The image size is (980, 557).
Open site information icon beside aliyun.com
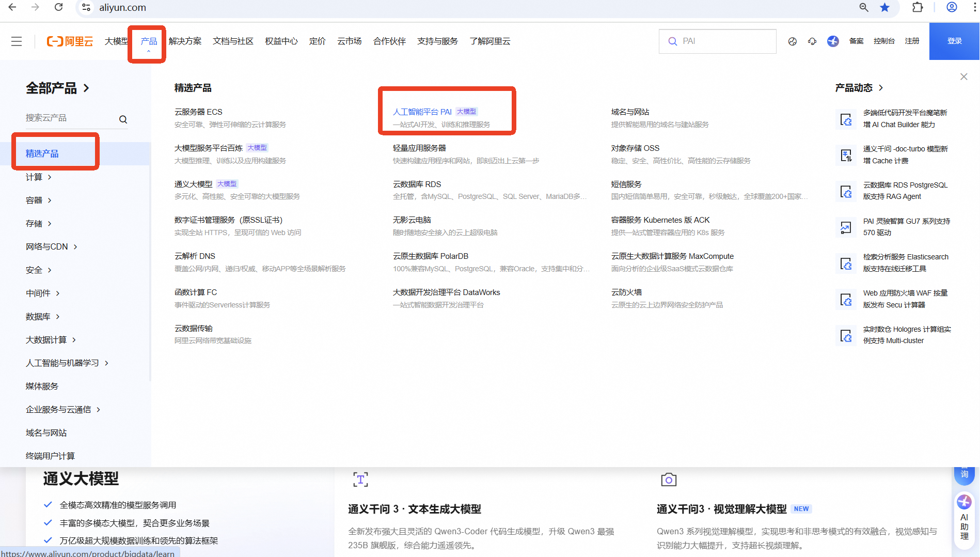coord(86,7)
